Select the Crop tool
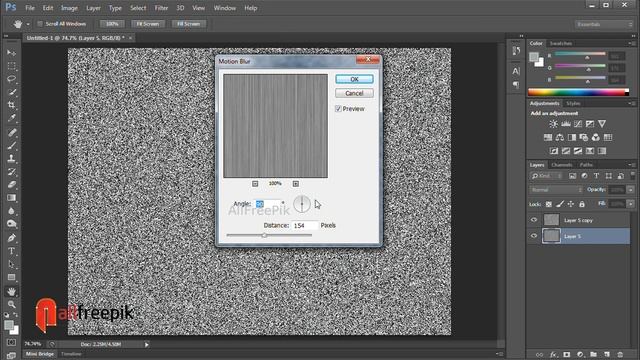This screenshot has width=640, height=360. (x=11, y=105)
